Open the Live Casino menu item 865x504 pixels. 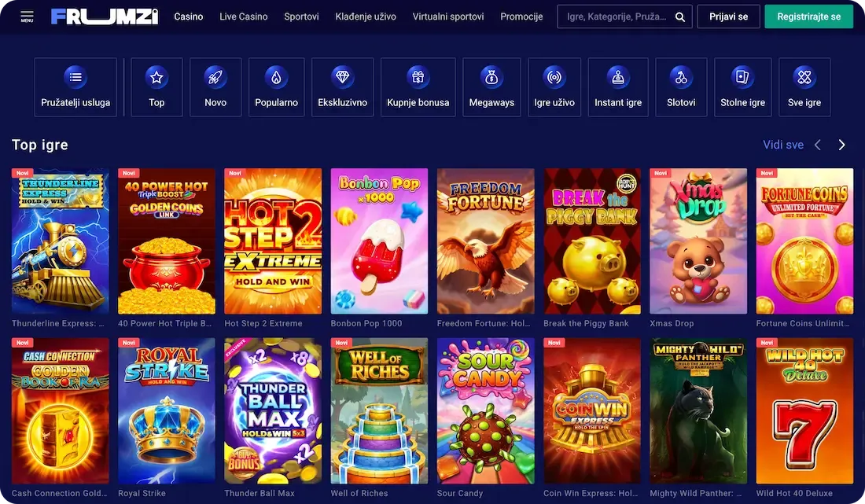pos(243,17)
